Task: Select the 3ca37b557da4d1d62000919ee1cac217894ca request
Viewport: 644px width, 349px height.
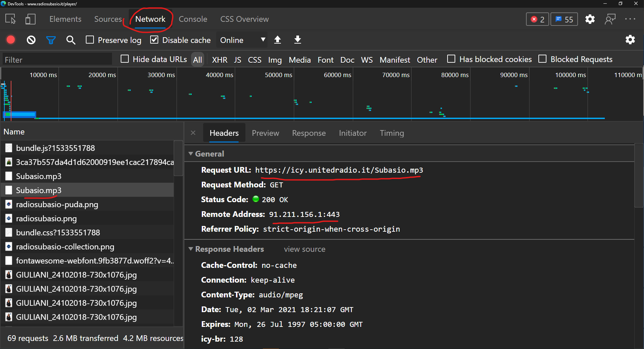Action: [x=87, y=162]
